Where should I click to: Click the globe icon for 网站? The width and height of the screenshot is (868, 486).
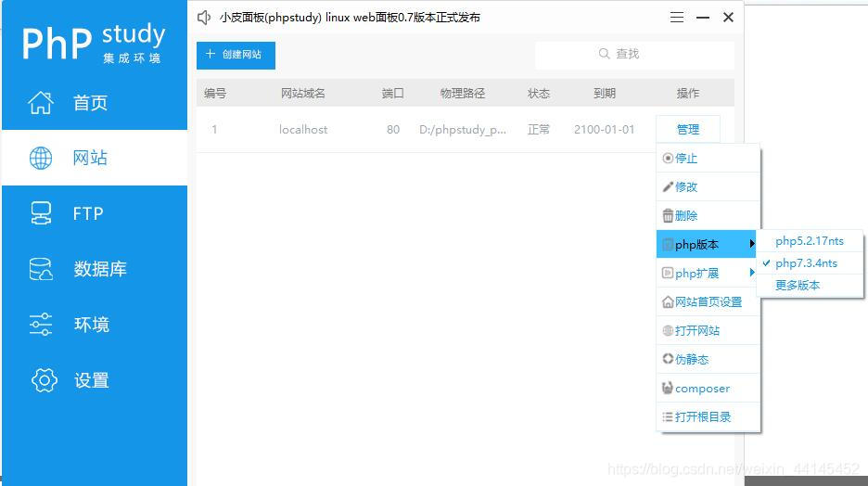click(x=41, y=159)
